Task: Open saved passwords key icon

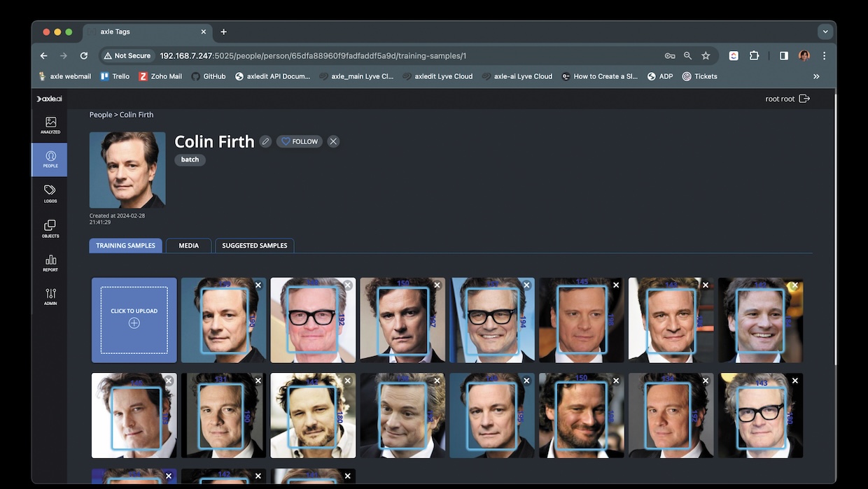Action: tap(670, 56)
